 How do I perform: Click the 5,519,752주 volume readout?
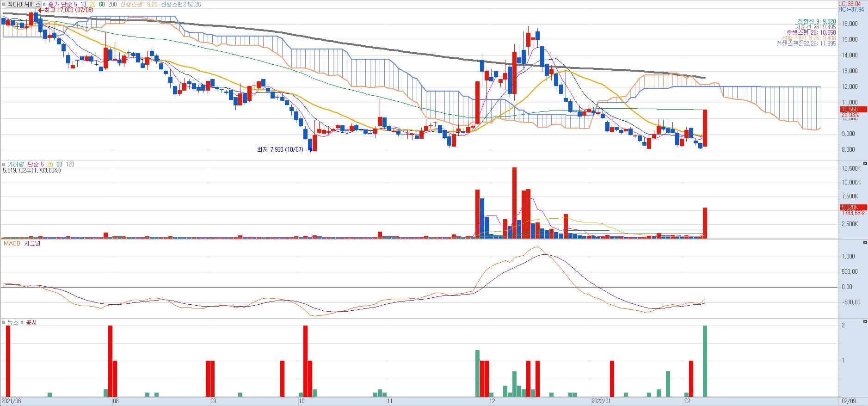pyautogui.click(x=31, y=170)
